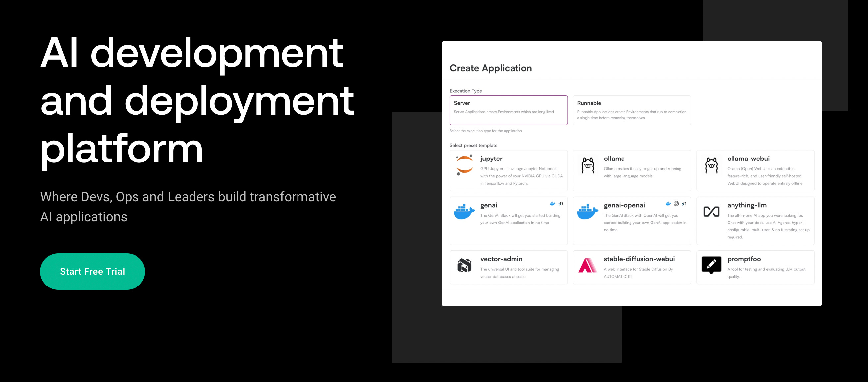This screenshot has height=382, width=868.
Task: Click 'The GenAI Stack with OpenAI' description
Action: point(645,223)
